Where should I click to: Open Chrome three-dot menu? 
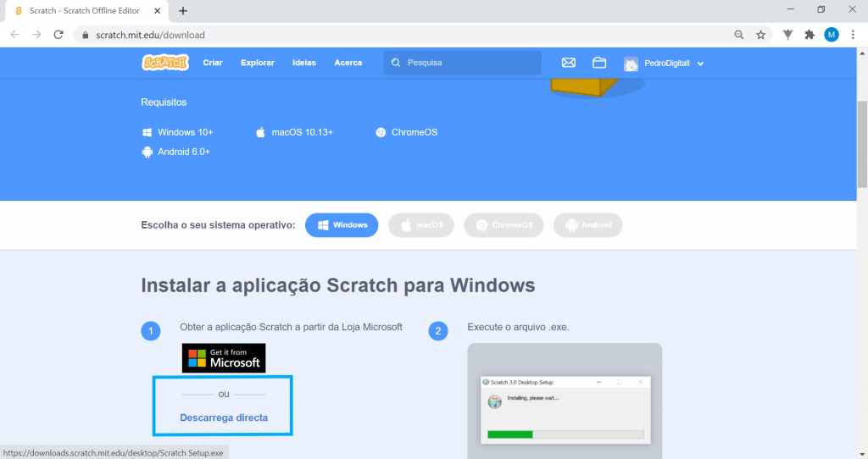pyautogui.click(x=853, y=35)
